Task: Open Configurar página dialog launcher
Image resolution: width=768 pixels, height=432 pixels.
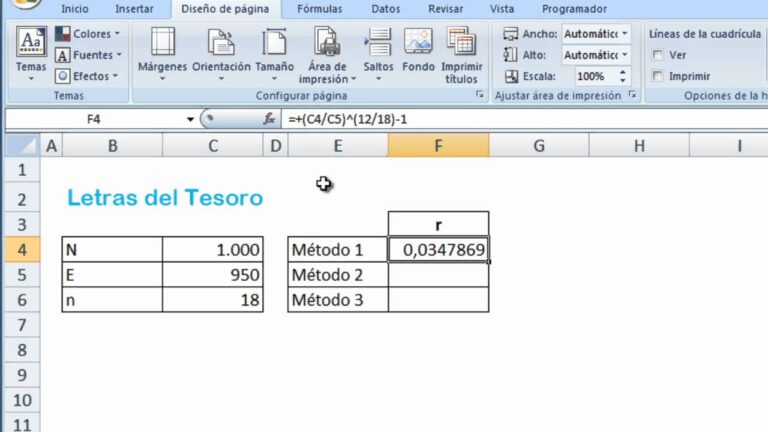Action: tap(481, 96)
